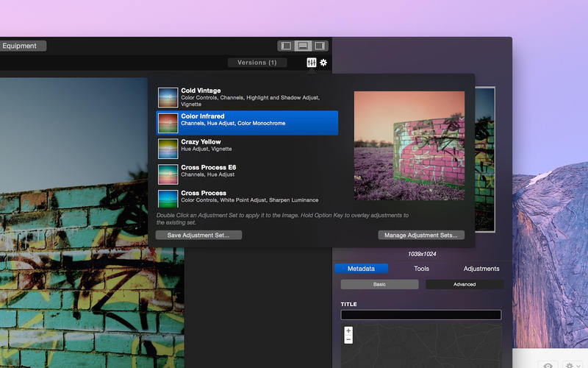This screenshot has width=588, height=368.
Task: Click Crazy Yellow preset thumbnail
Action: point(168,149)
